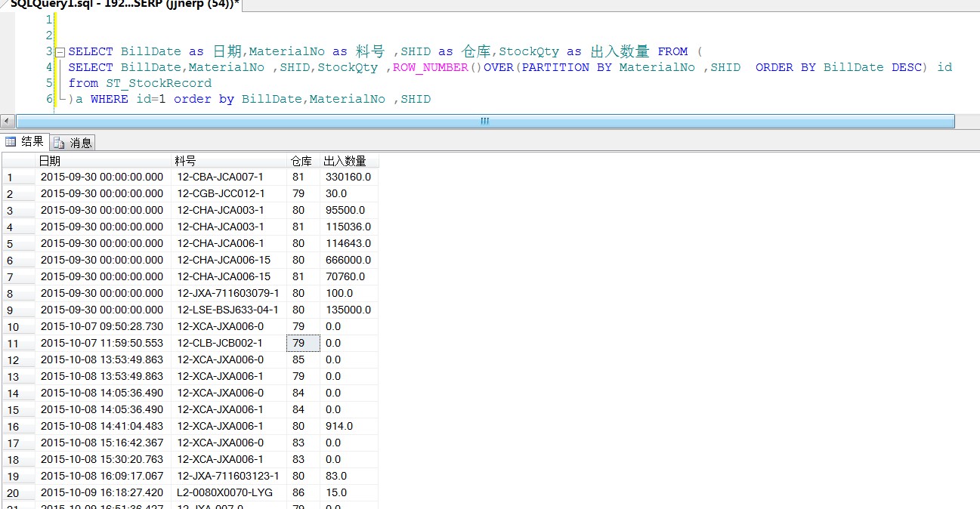The height and width of the screenshot is (509, 980).
Task: Click quantity cell 70760.0
Action: tap(349, 276)
